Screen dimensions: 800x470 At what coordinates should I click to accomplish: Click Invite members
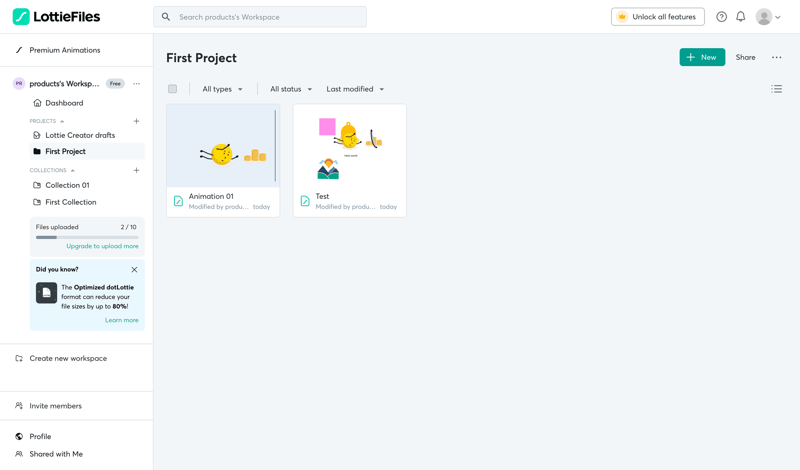pyautogui.click(x=55, y=406)
